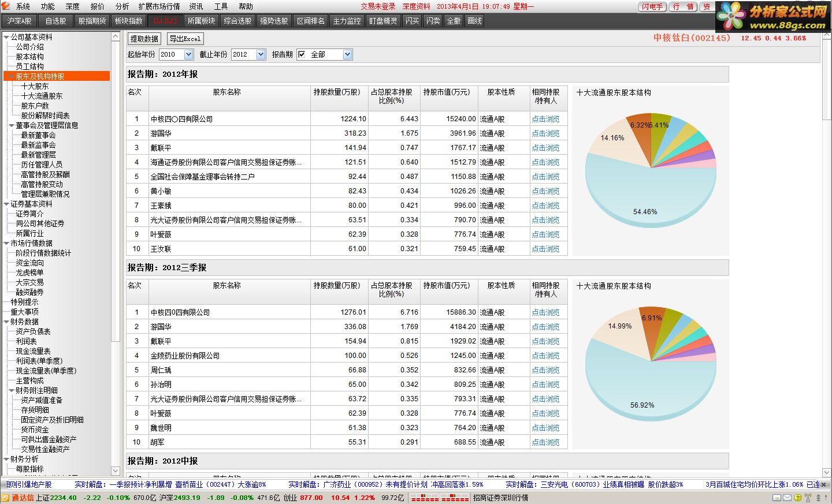
Task: Select the 强势选股 toolbar button
Action: [274, 21]
